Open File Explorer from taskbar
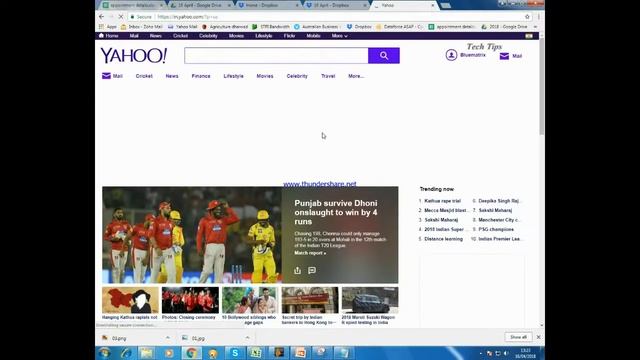640x360 pixels. [147, 353]
